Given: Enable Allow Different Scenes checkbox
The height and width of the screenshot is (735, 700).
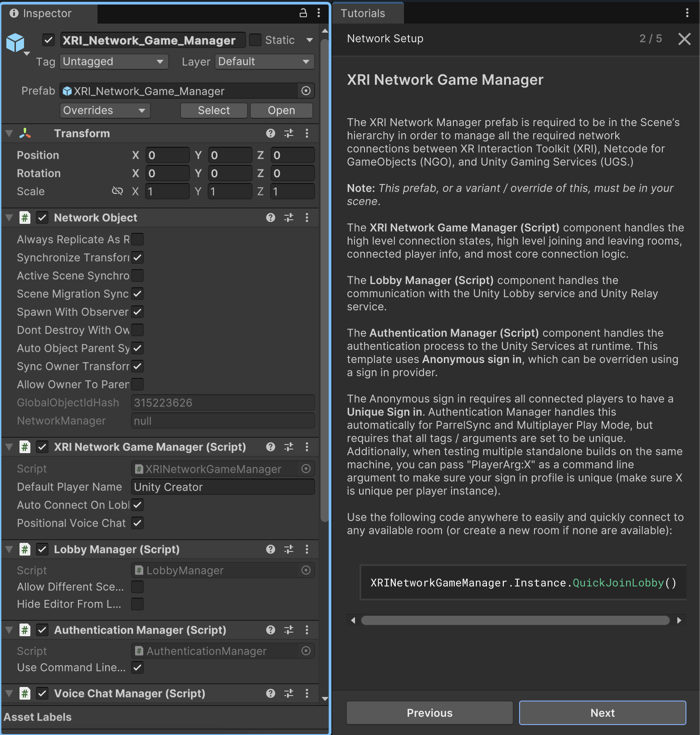Looking at the screenshot, I should 137,587.
